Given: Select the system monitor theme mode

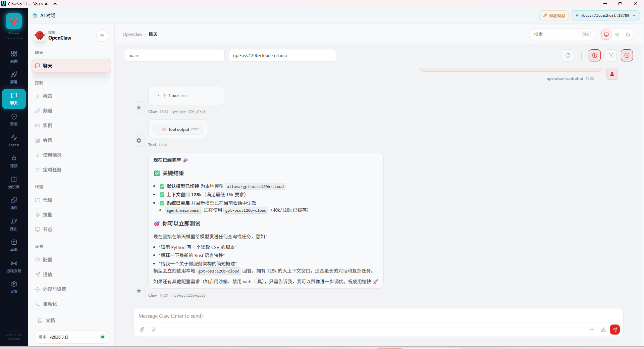Looking at the screenshot, I should tap(606, 35).
